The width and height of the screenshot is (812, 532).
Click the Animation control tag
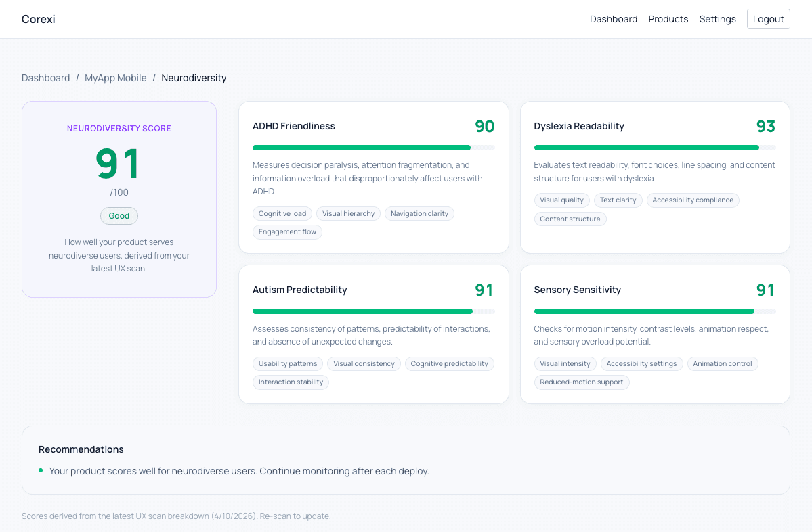[x=722, y=364]
